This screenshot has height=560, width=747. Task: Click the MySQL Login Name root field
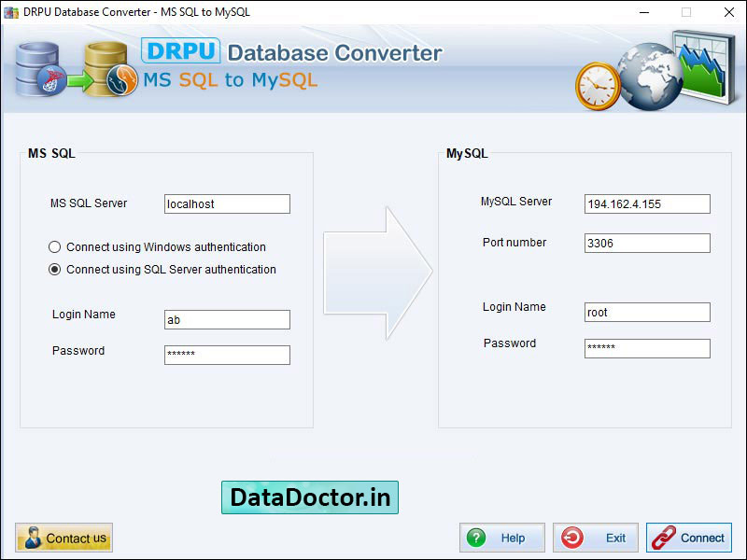tap(647, 312)
